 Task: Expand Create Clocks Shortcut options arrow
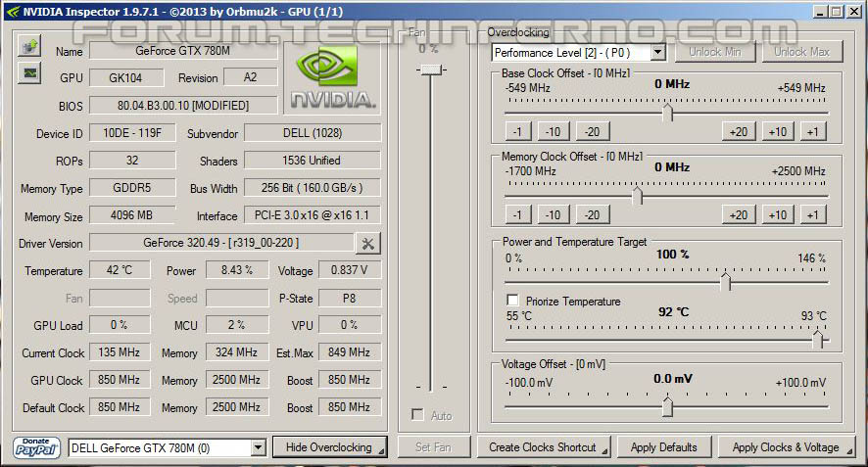(604, 451)
